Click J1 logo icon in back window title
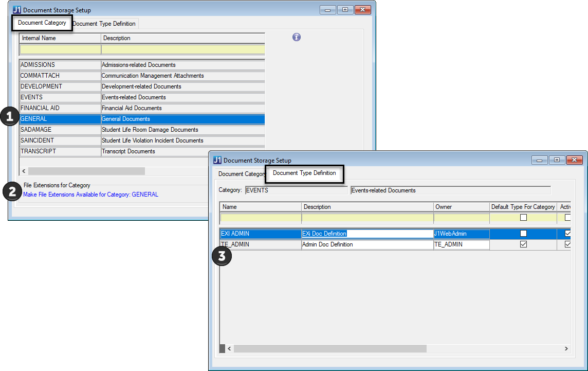The height and width of the screenshot is (371, 588). click(x=17, y=10)
